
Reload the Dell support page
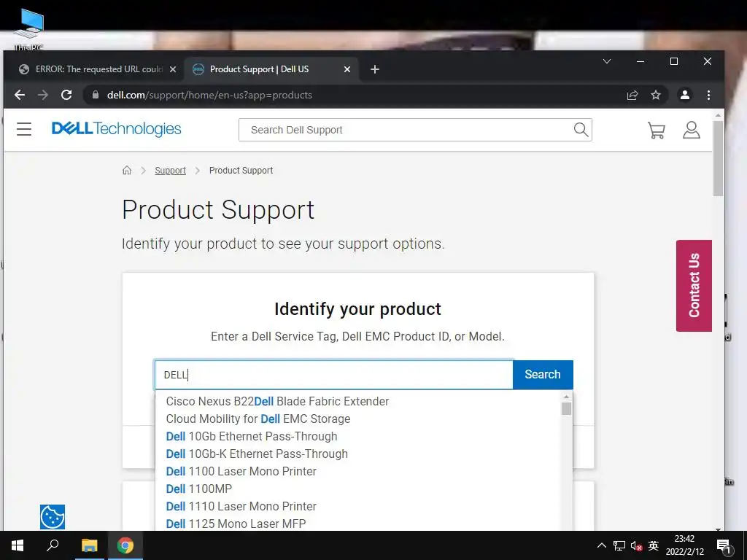point(66,95)
